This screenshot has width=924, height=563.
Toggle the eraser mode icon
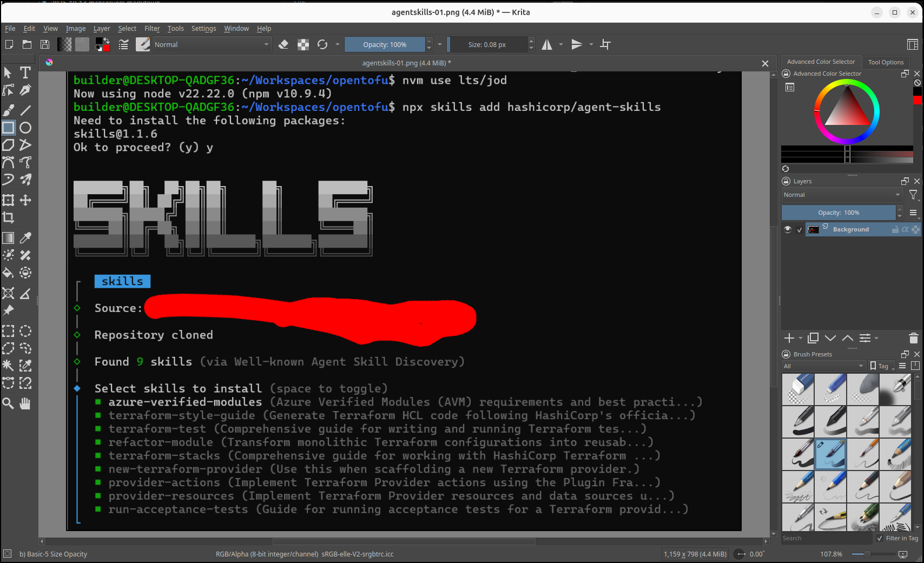[283, 45]
